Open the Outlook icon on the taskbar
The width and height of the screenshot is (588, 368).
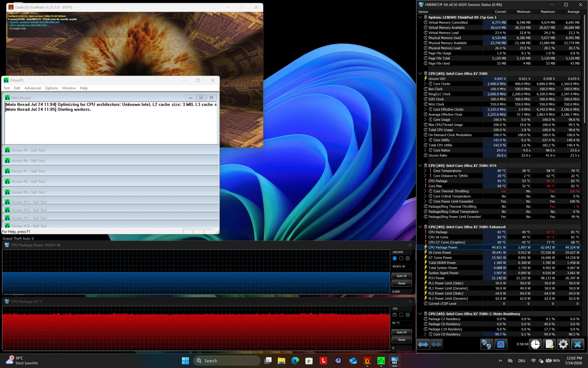click(353, 361)
